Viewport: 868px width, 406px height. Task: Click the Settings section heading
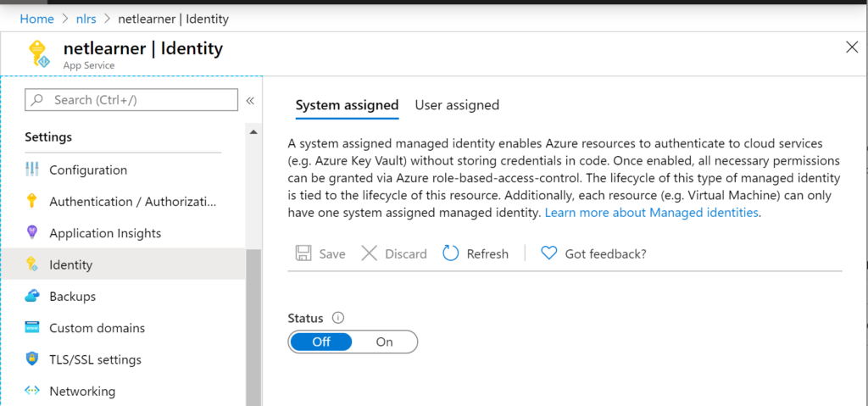[x=48, y=136]
